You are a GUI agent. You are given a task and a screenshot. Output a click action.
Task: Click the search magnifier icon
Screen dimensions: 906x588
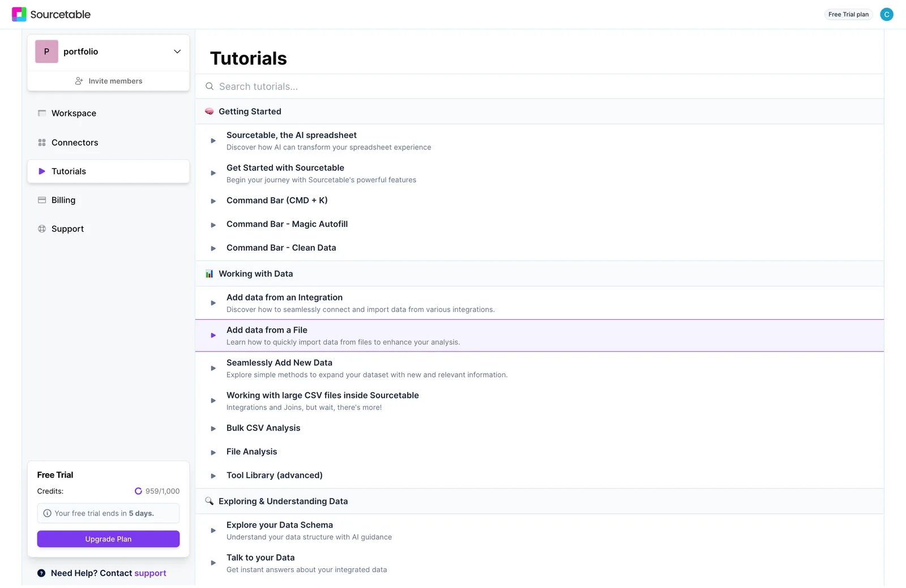tap(210, 87)
